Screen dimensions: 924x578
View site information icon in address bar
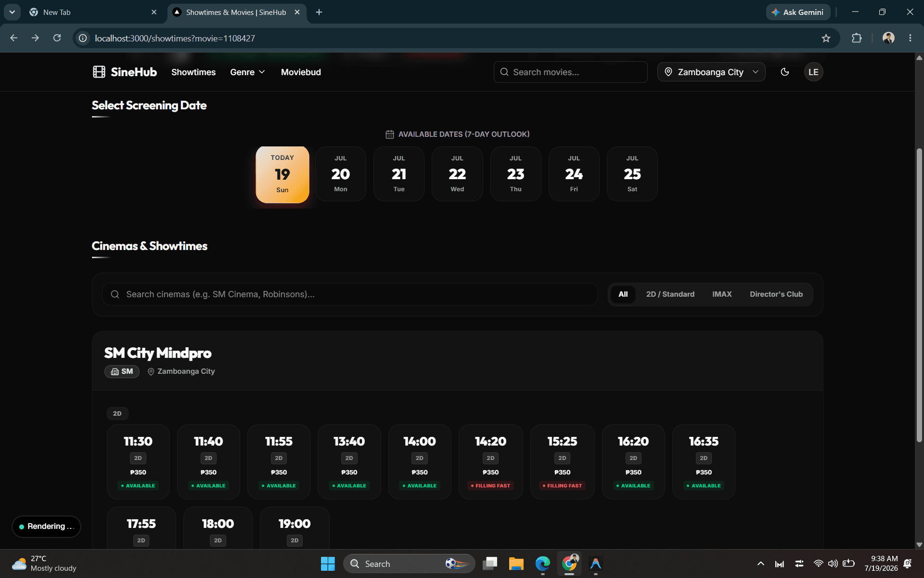coord(83,38)
